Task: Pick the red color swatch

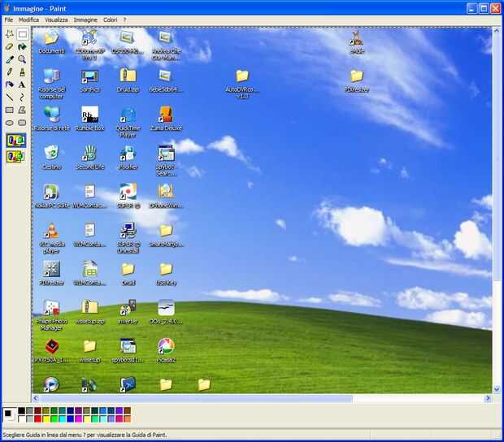Action: point(38,419)
